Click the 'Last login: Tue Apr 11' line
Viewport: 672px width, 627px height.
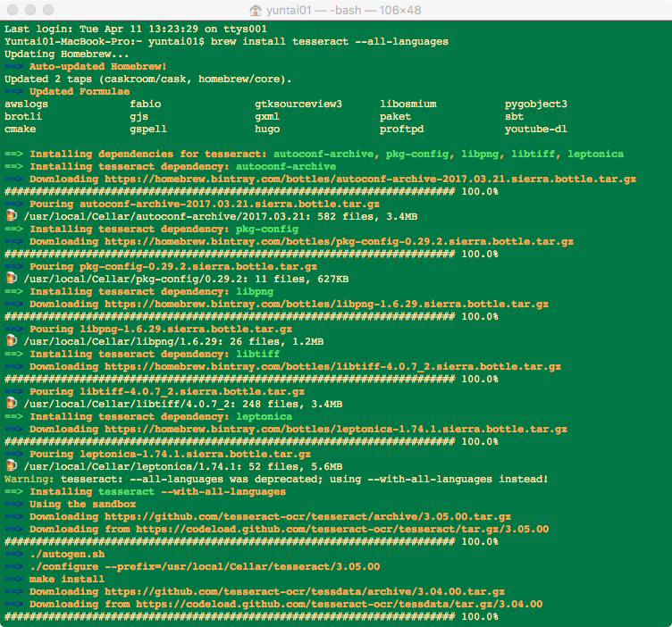coord(136,29)
